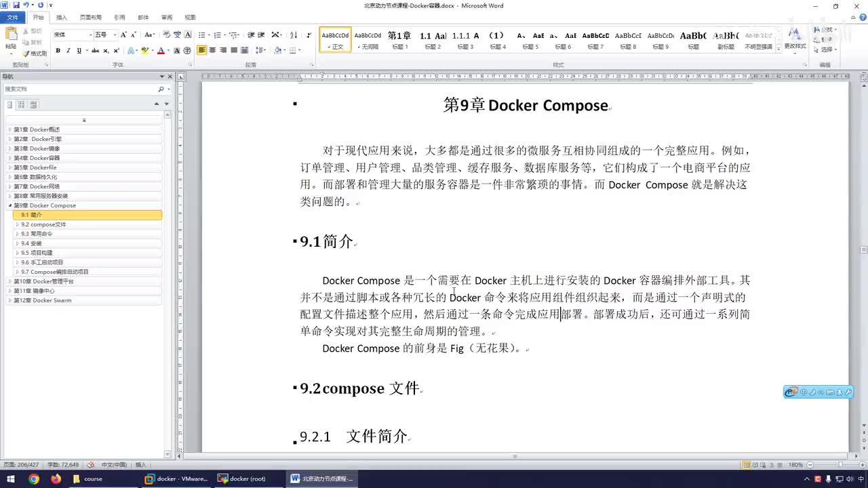The image size is (868, 488).
Task: Switch to the 审阅 (Review) tab
Action: click(166, 17)
